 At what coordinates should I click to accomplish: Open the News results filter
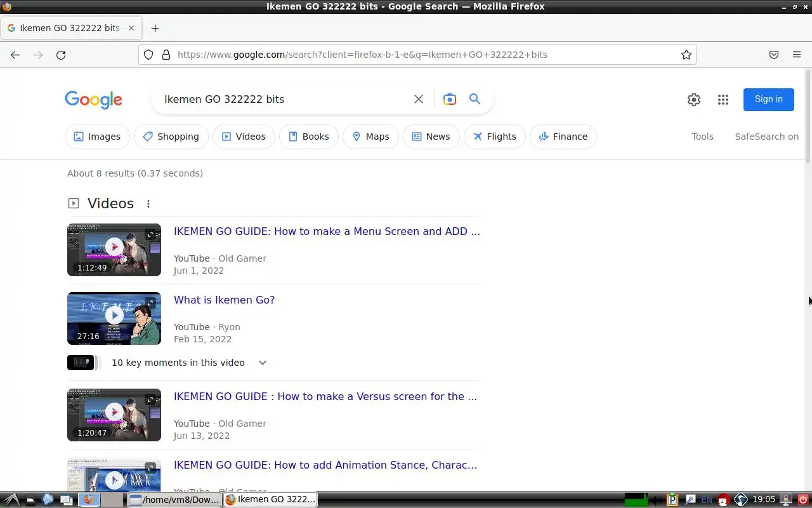coord(431,137)
